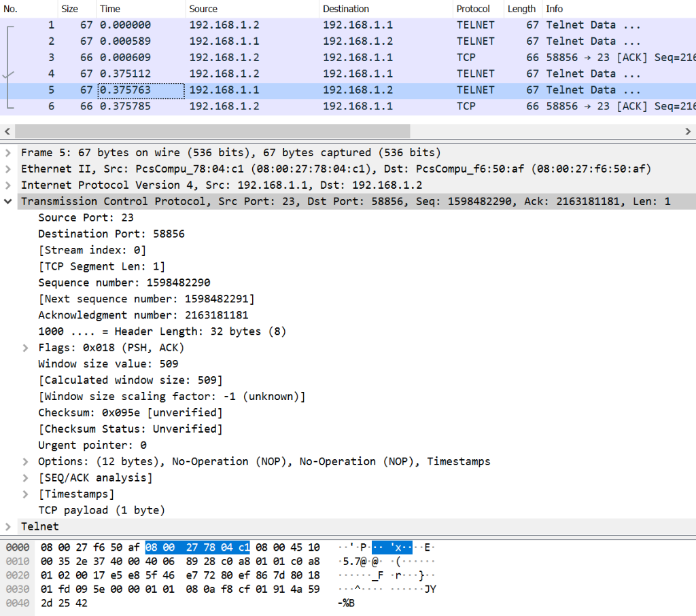Click the Source column header

251,8
